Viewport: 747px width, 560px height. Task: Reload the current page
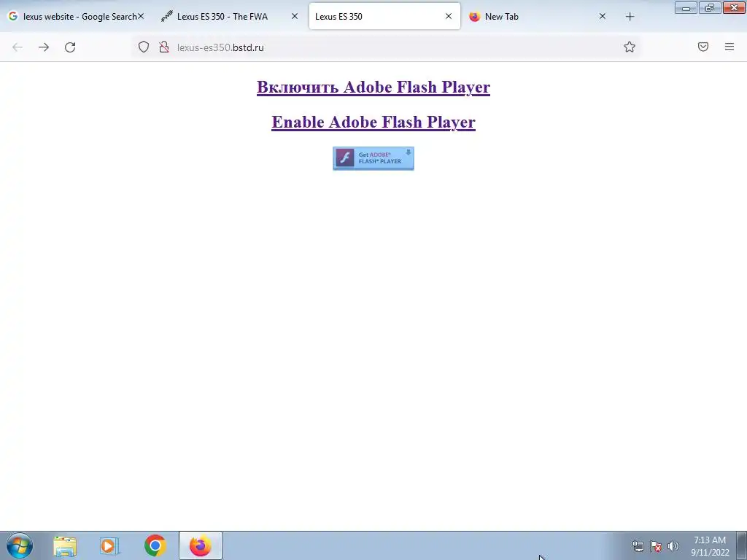click(70, 47)
